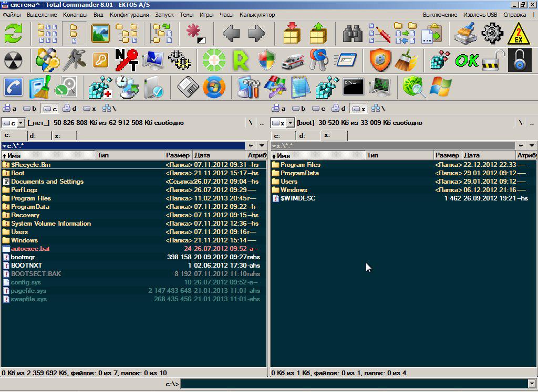Image resolution: width=538 pixels, height=392 pixels.
Task: Select autoexec.bat in the left panel
Action: [x=134, y=249]
